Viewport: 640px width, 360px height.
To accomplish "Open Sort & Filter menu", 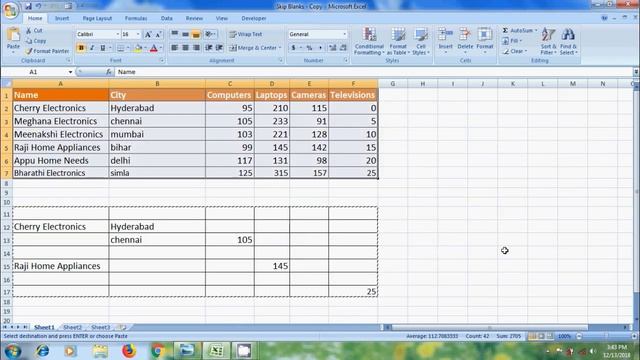I will [x=549, y=41].
